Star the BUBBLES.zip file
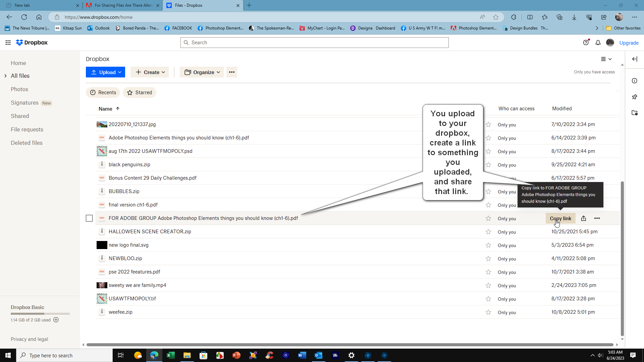This screenshot has height=362, width=644. point(489,191)
